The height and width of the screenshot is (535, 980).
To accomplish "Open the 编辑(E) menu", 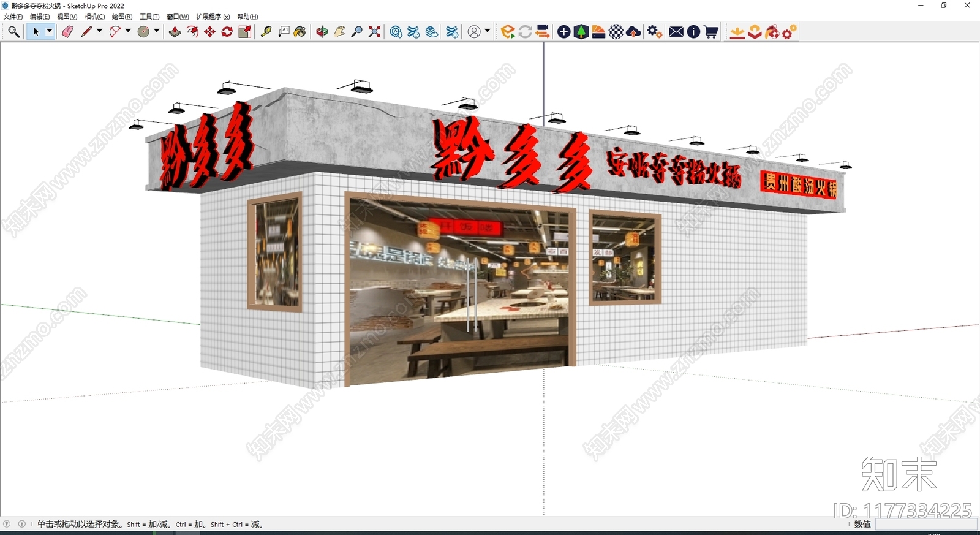I will click(40, 17).
